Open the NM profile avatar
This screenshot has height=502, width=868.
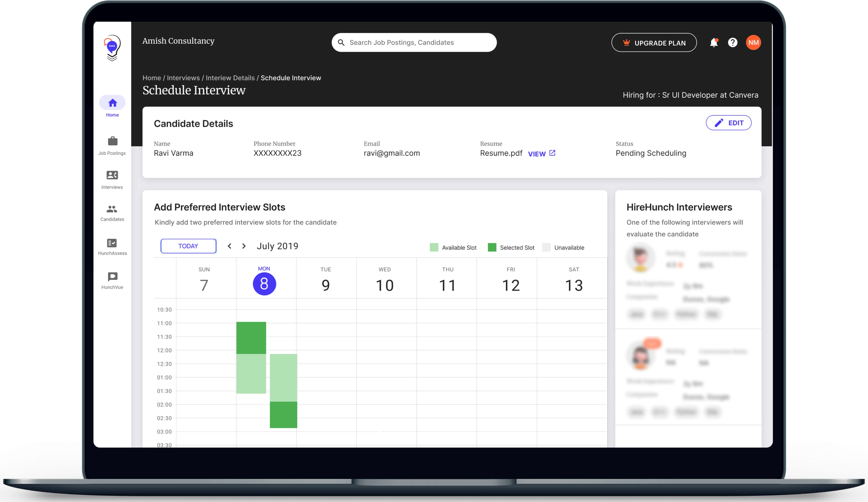(x=754, y=42)
